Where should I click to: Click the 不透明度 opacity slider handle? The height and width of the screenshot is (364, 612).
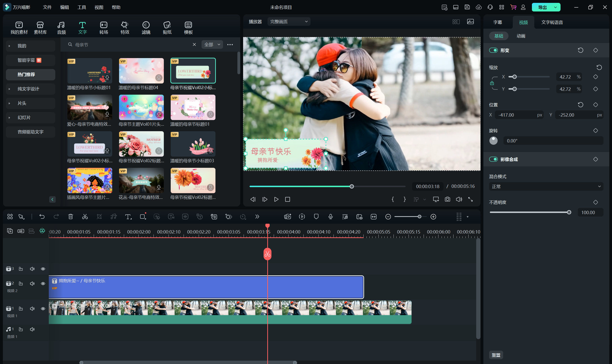[x=569, y=212]
